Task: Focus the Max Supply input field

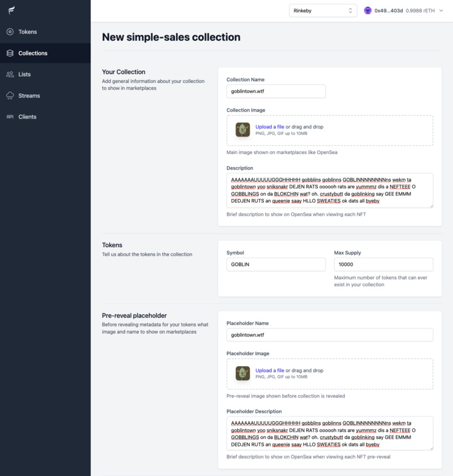Action: 383,265
